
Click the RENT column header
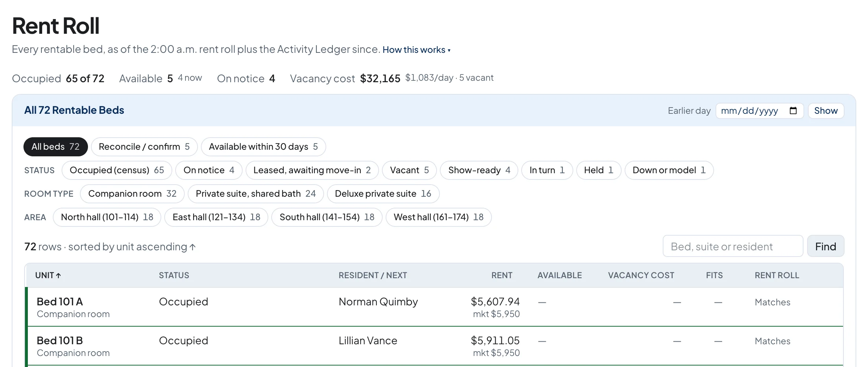(x=502, y=275)
